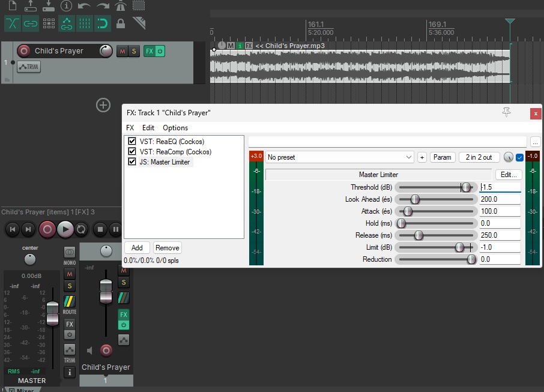The width and height of the screenshot is (544, 392).
Task: Open the No preset dropdown
Action: (x=340, y=157)
